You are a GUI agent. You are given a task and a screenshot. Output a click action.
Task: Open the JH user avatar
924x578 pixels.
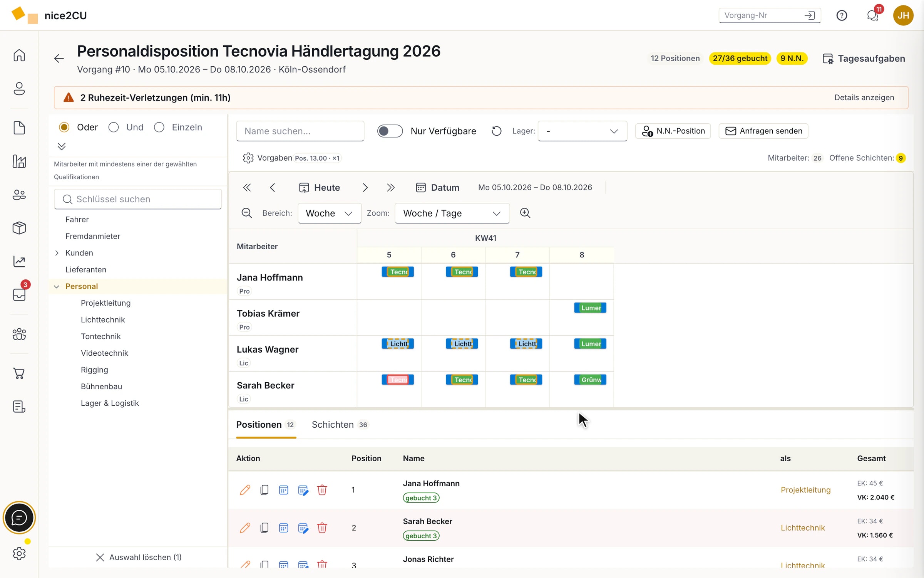pos(903,15)
